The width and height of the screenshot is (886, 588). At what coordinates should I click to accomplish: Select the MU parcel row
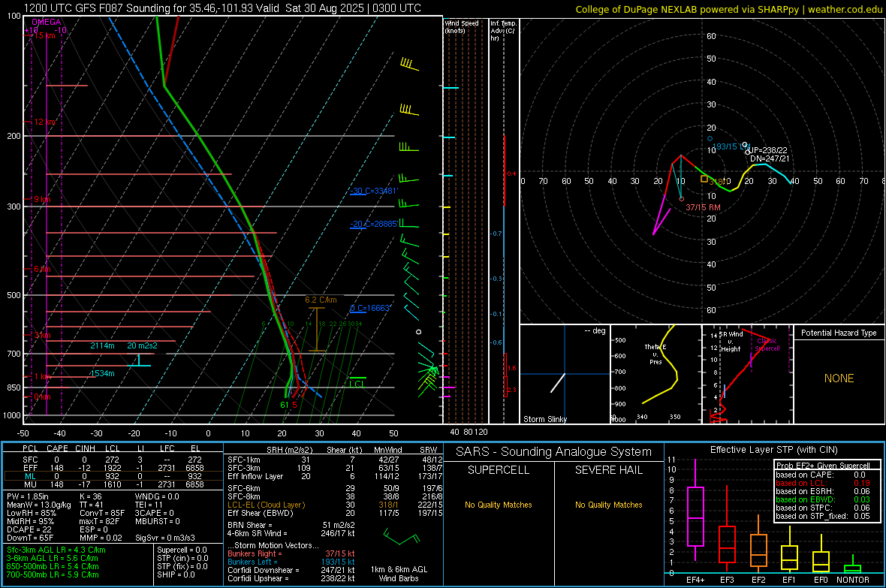113,484
